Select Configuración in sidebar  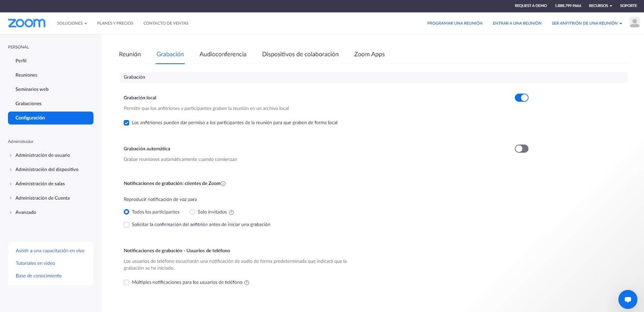51,118
